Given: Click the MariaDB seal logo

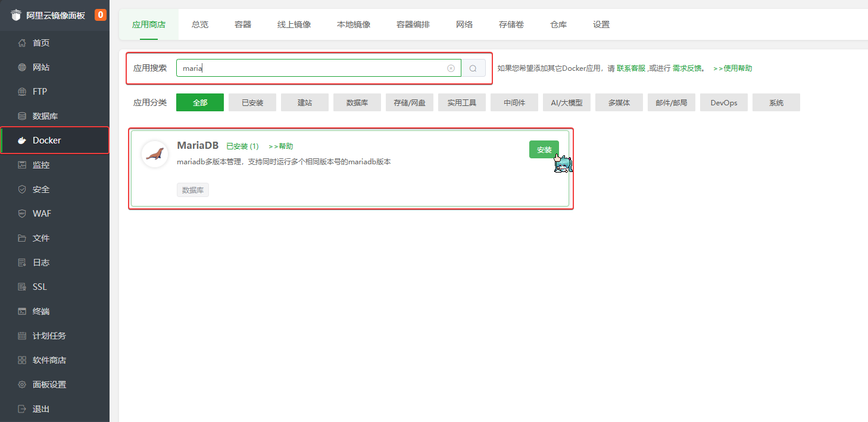Looking at the screenshot, I should pyautogui.click(x=155, y=154).
